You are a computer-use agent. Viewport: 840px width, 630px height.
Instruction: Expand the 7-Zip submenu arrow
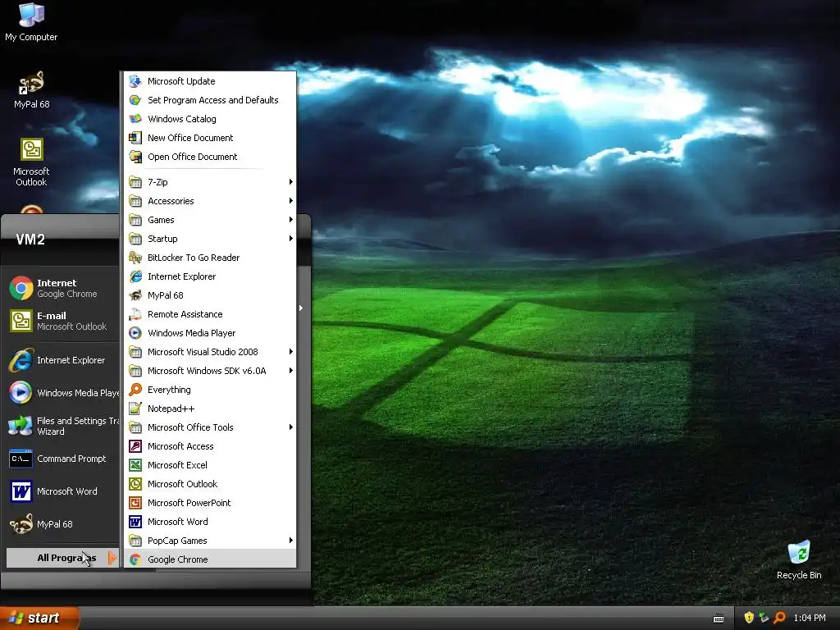coord(291,182)
